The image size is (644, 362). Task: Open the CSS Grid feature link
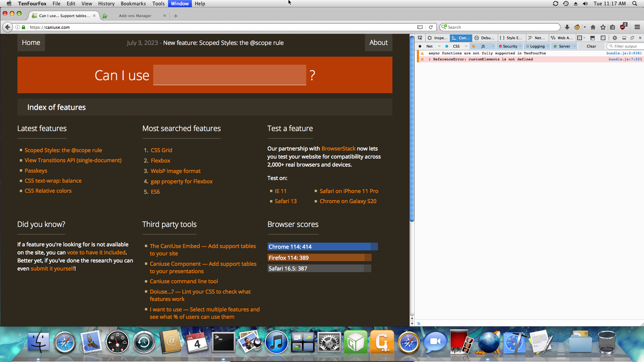161,150
